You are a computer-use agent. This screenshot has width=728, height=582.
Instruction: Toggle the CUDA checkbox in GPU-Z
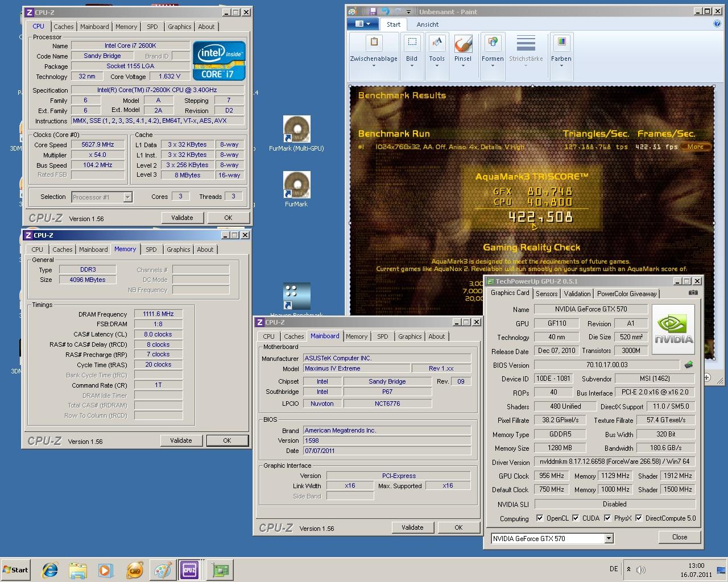pos(576,518)
